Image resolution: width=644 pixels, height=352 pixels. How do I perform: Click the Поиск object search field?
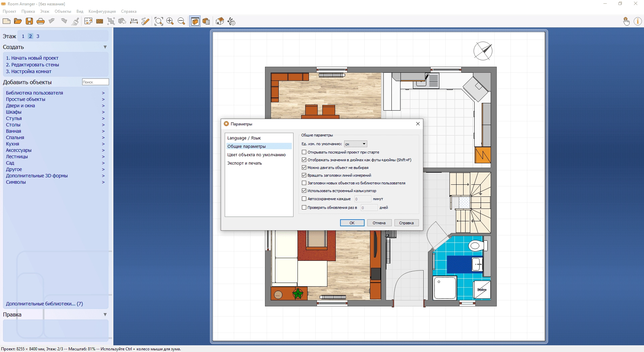(96, 82)
